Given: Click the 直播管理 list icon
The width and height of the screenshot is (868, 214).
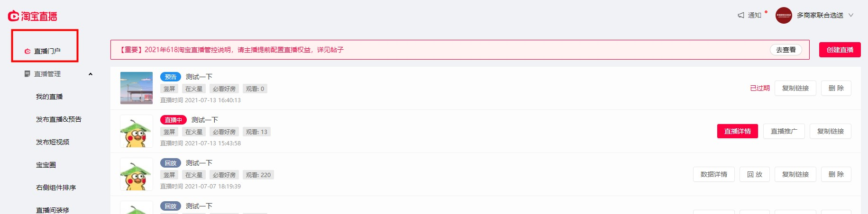Looking at the screenshot, I should tap(27, 74).
